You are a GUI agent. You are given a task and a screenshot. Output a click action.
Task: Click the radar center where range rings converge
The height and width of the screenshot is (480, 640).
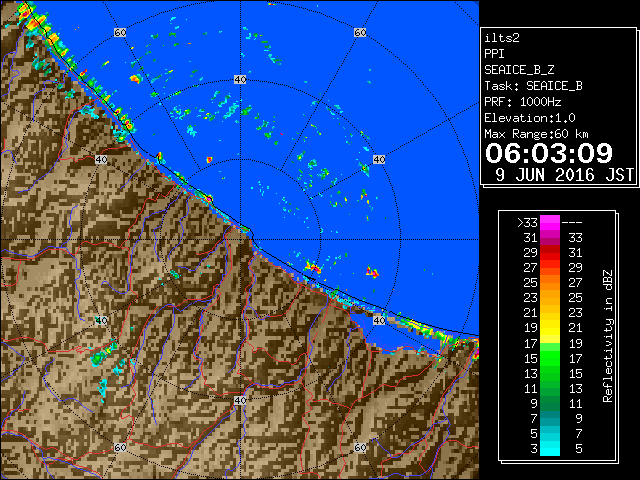click(240, 240)
